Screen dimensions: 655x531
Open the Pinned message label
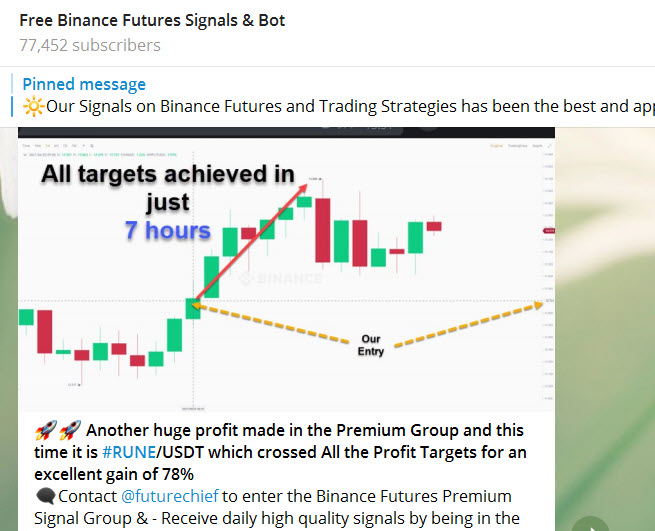pos(84,84)
